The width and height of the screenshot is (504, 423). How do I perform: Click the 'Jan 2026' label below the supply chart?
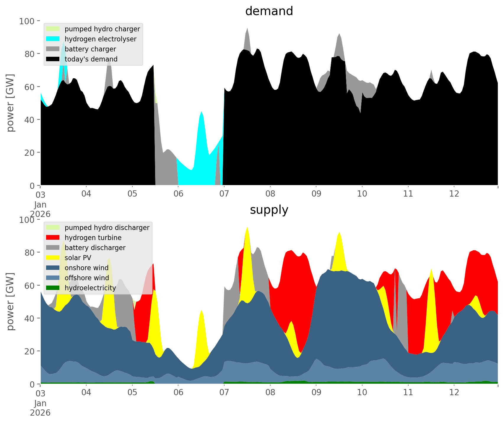(x=40, y=408)
